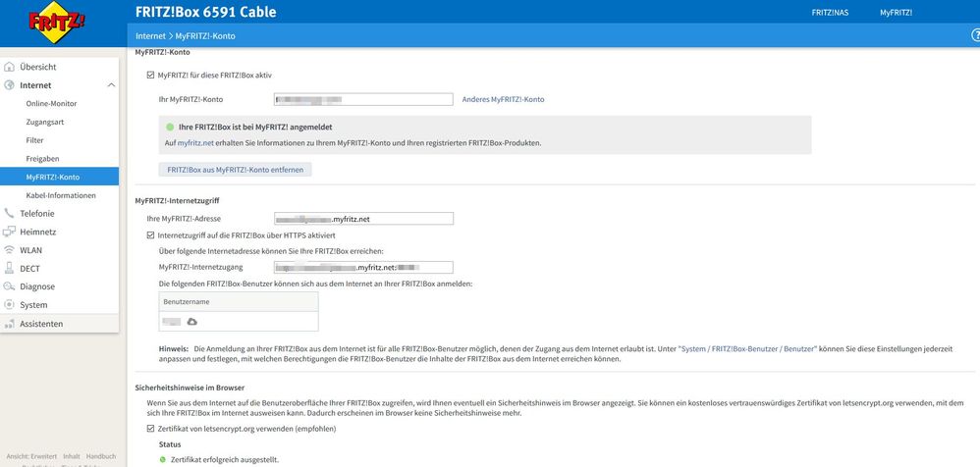
Task: Click 'Sicherheitshinweise im Browser' heading
Action: tap(190, 388)
